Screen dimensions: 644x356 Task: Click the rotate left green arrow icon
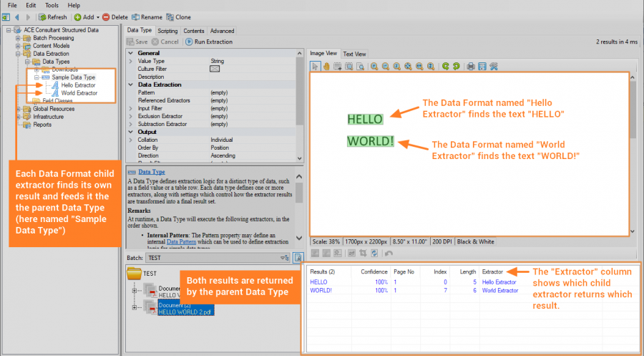point(445,66)
